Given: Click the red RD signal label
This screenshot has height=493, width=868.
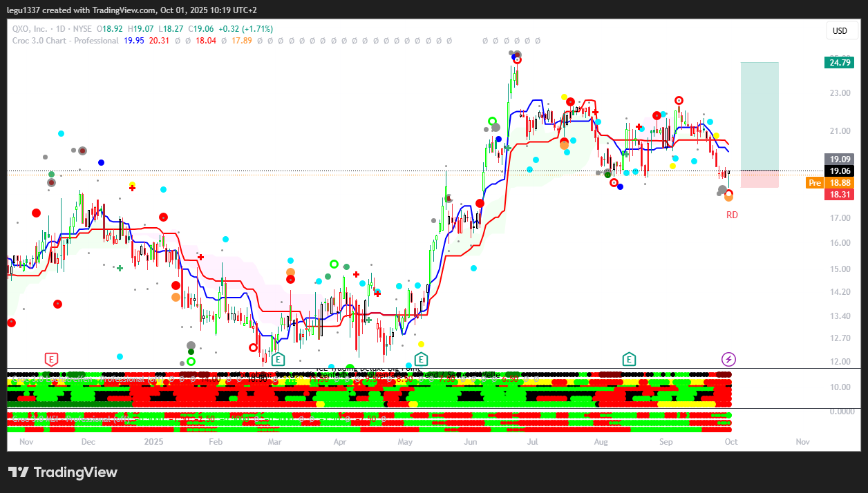Looking at the screenshot, I should pos(732,215).
